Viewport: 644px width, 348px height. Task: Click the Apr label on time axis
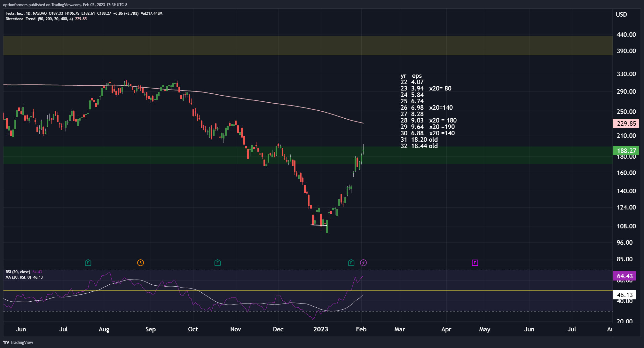(x=446, y=329)
